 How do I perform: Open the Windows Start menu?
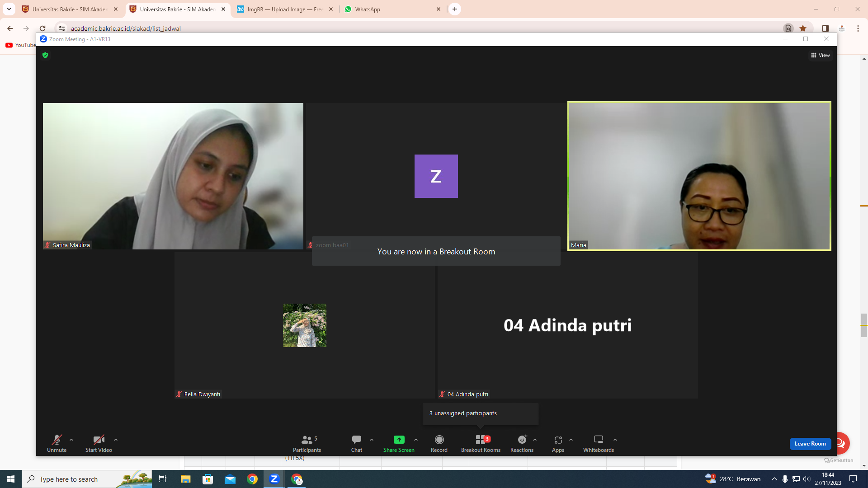pyautogui.click(x=11, y=479)
